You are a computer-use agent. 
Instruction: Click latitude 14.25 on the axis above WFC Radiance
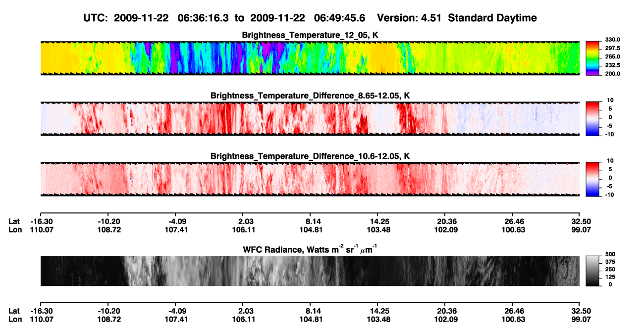point(377,222)
